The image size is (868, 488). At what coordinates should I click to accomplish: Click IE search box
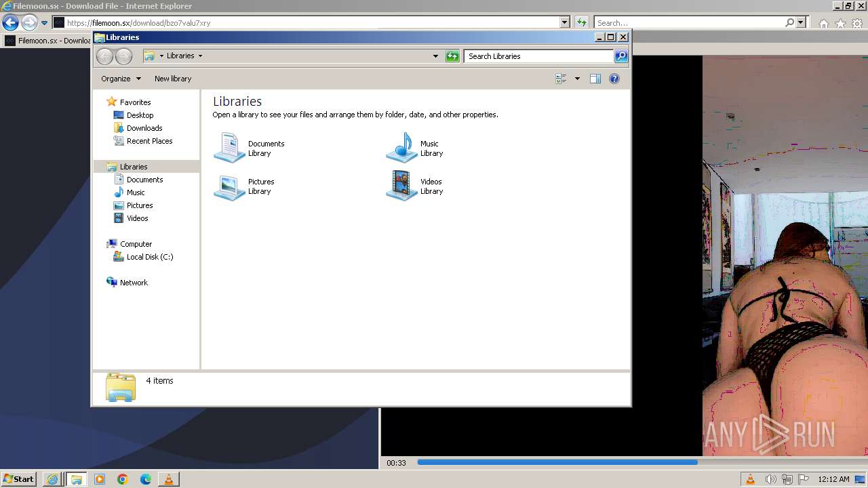coord(688,23)
